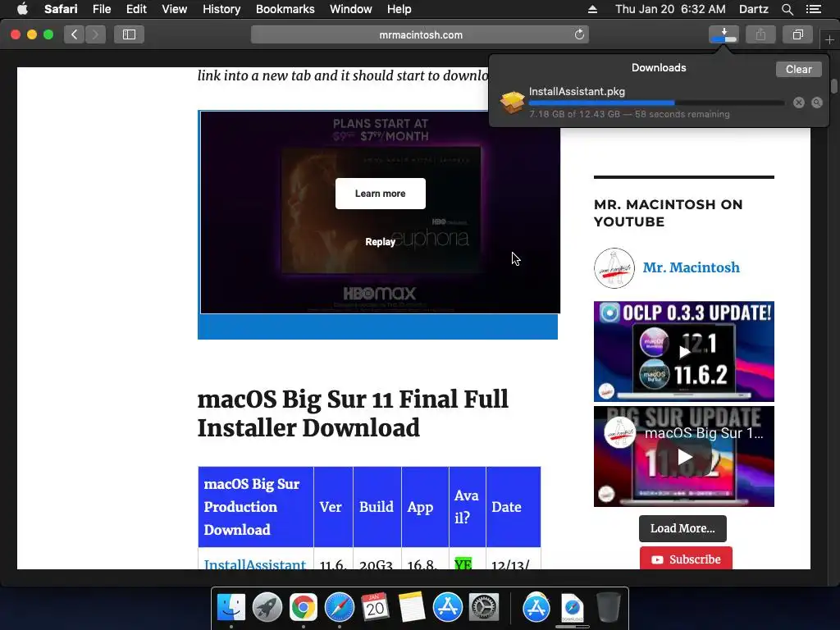The width and height of the screenshot is (840, 630).
Task: Open Calendar from the Dock
Action: (x=375, y=608)
